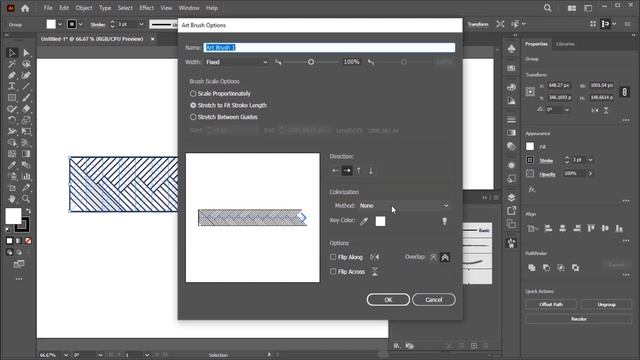Click the Key Color white swatch
Image resolution: width=640 pixels, height=360 pixels.
(380, 221)
